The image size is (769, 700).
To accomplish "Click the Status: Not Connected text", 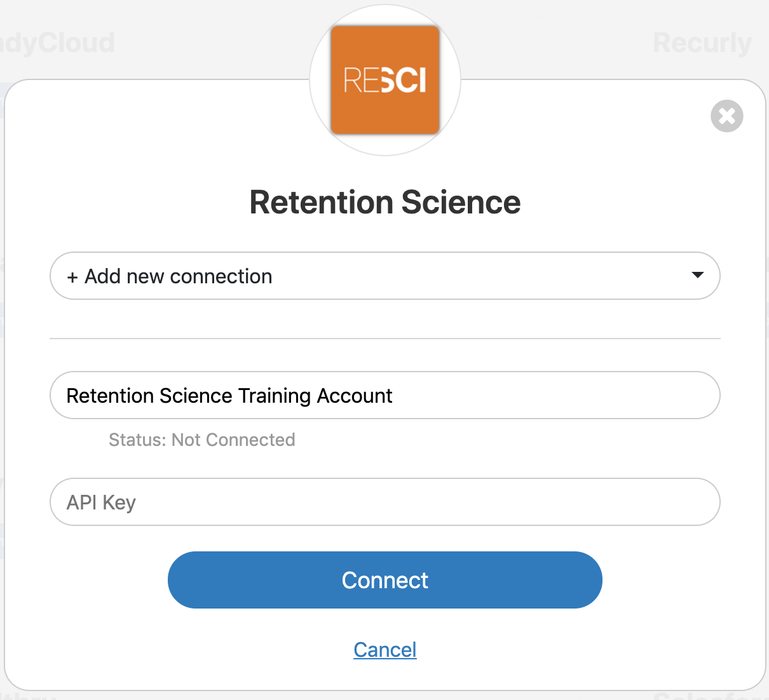I will 201,440.
